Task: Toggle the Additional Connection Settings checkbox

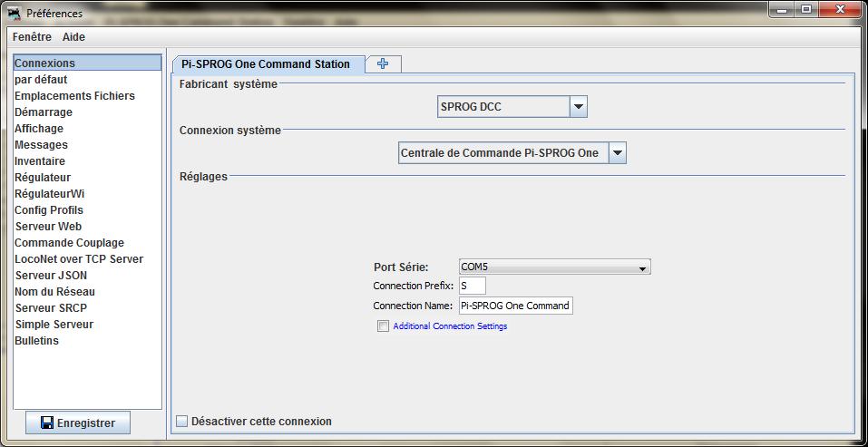Action: (x=383, y=326)
